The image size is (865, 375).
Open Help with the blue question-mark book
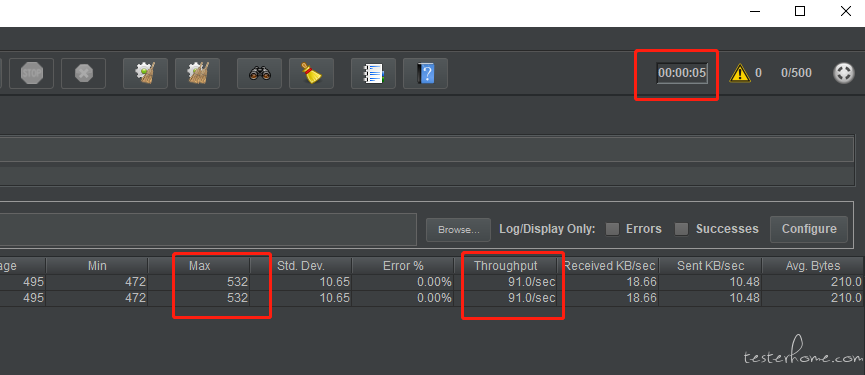tap(425, 73)
